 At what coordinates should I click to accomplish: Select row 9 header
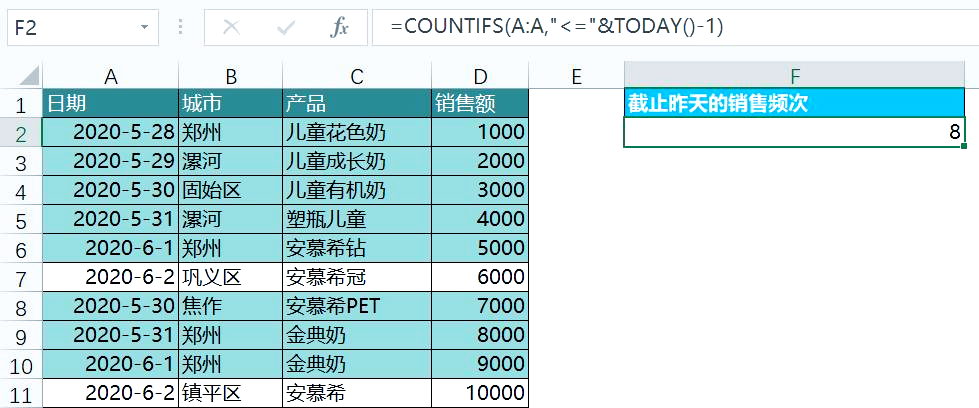click(x=21, y=336)
